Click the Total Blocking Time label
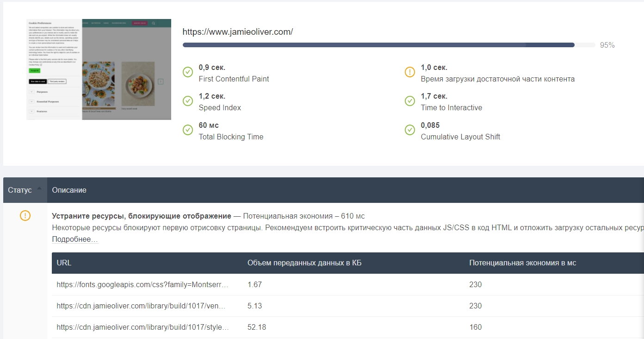This screenshot has width=644, height=339. tap(231, 137)
